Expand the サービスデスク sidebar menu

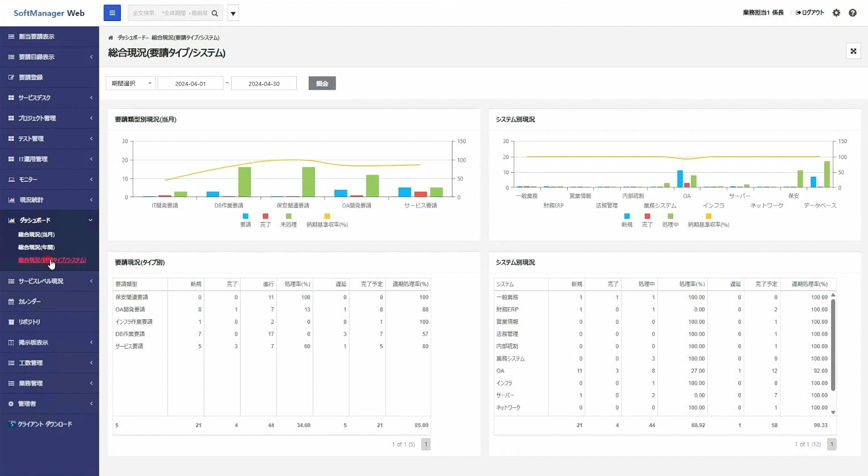point(49,98)
